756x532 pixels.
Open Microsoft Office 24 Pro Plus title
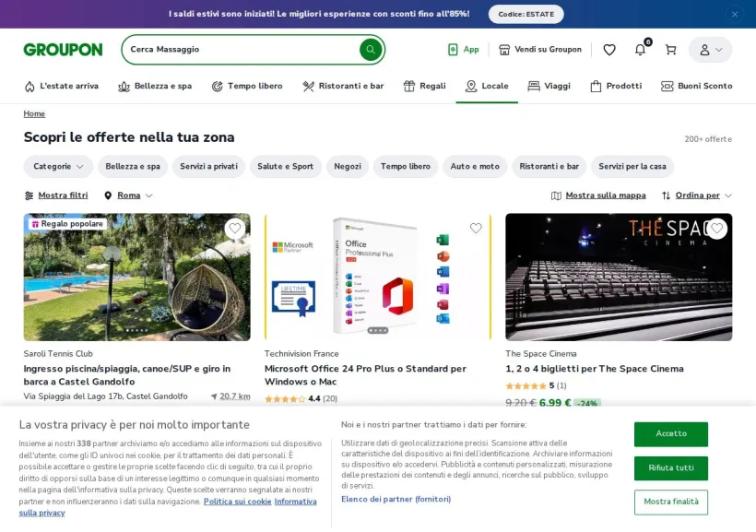click(x=365, y=374)
